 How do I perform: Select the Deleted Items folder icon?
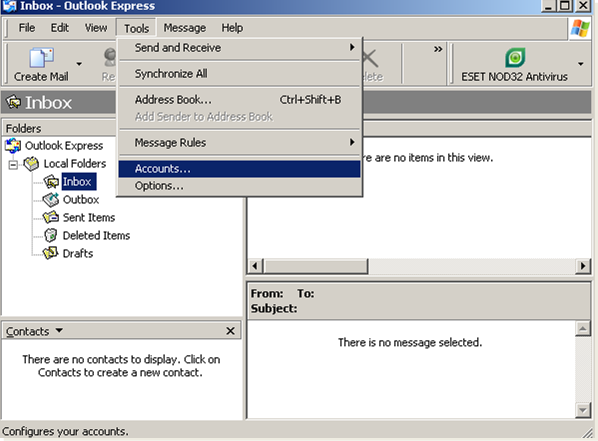51,235
